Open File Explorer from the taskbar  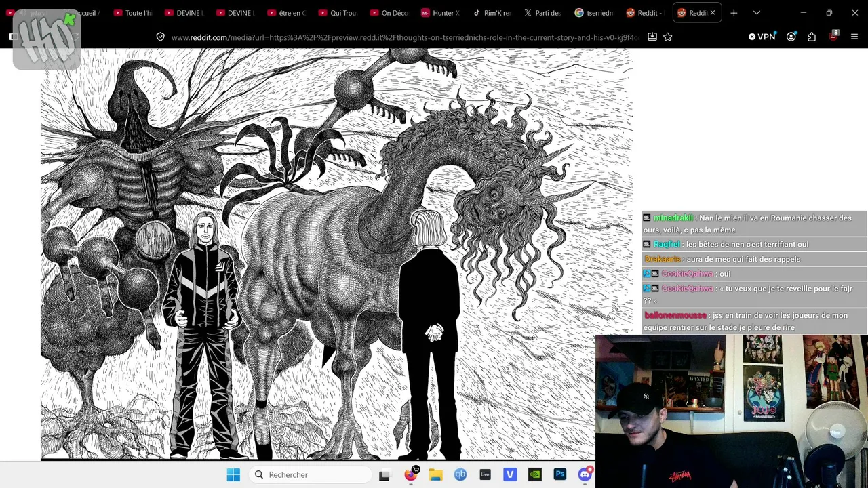435,474
